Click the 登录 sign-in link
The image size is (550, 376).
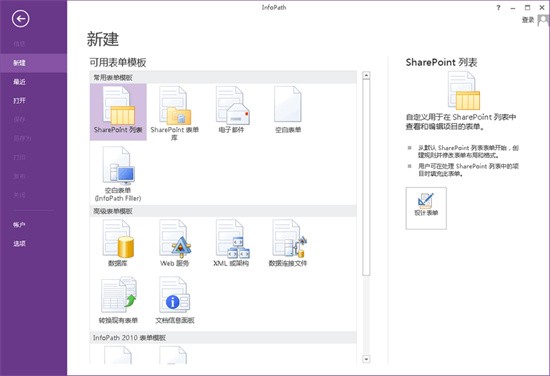click(x=528, y=20)
